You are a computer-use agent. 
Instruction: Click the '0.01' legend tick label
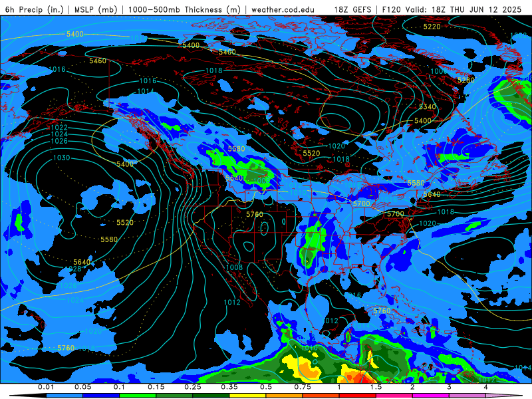coord(46,387)
